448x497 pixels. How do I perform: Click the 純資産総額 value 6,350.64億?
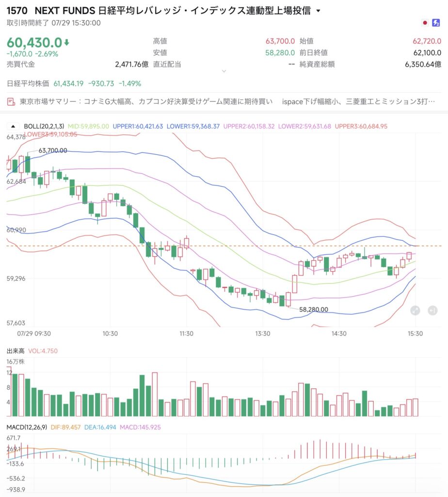423,65
